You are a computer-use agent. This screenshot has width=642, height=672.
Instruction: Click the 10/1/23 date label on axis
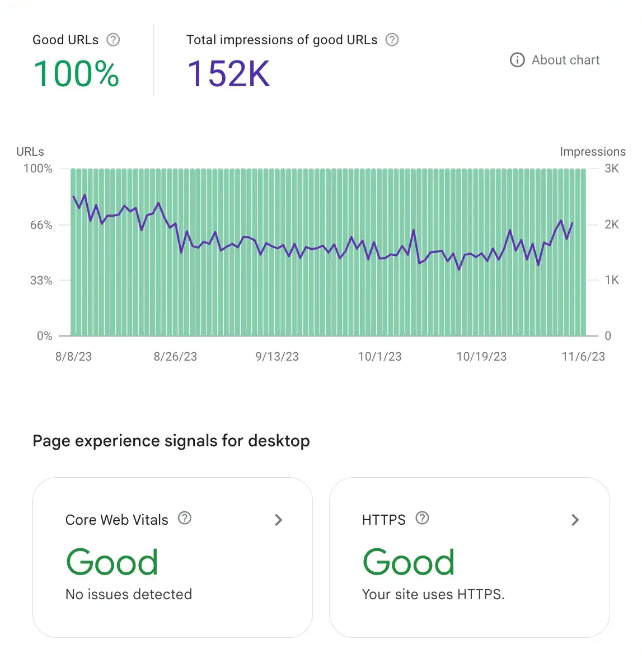pos(379,357)
